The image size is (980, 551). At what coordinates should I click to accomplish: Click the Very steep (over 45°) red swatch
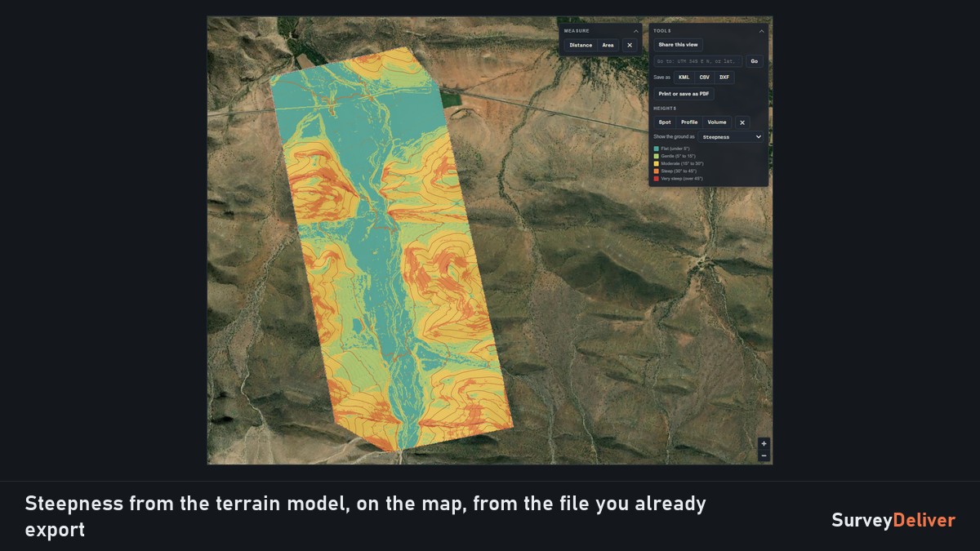656,178
